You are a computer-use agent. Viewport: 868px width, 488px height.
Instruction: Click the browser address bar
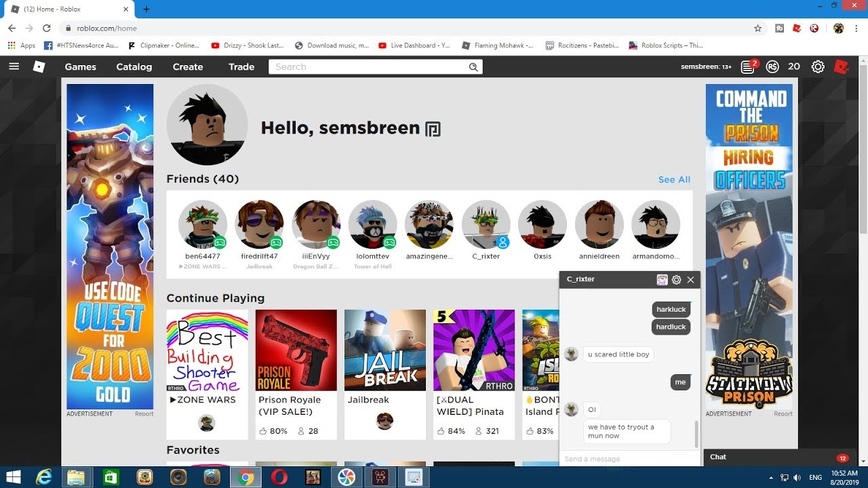pos(407,28)
